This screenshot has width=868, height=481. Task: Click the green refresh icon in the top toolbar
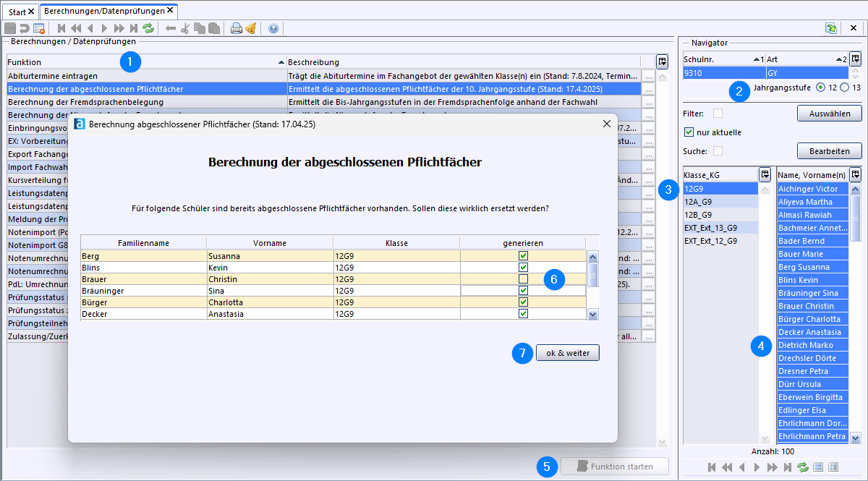tap(148, 29)
